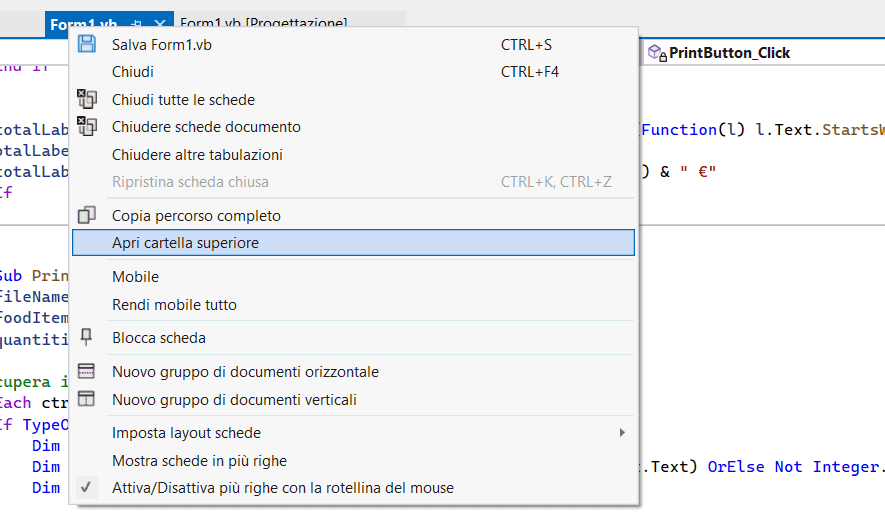Close the Form1.vb tab with X
This screenshot has width=885, height=518.
point(158,23)
